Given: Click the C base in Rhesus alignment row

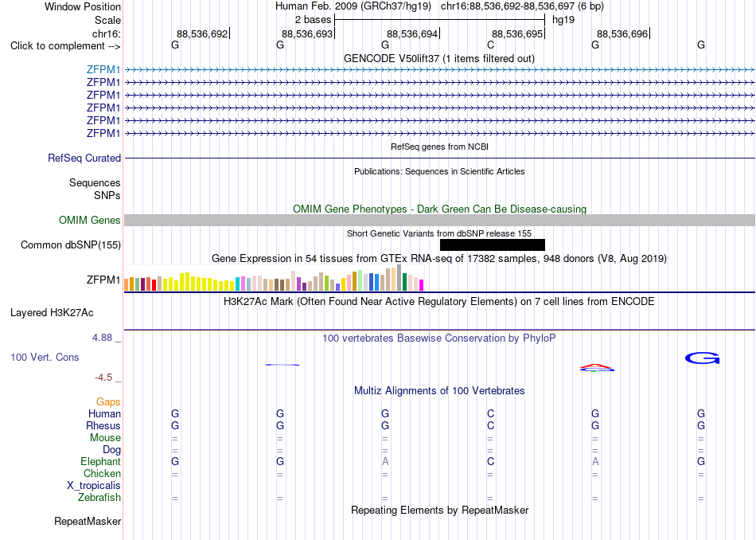Looking at the screenshot, I should click(490, 425).
